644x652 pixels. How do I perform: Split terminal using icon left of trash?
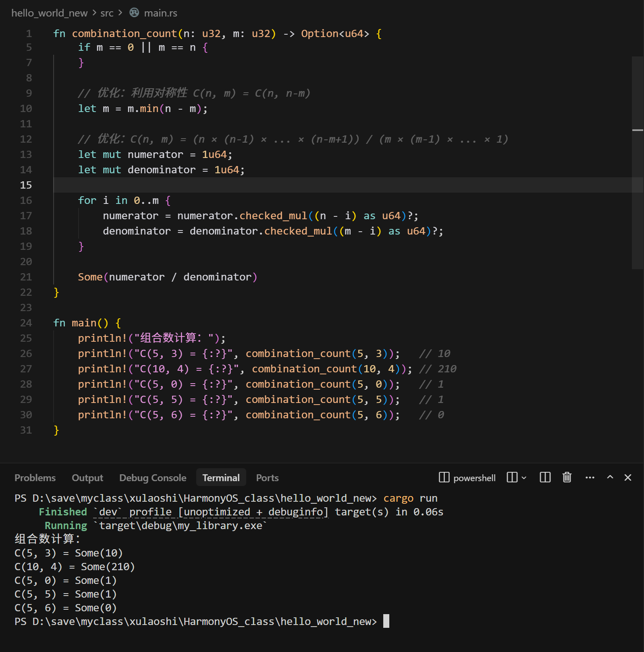(x=545, y=478)
